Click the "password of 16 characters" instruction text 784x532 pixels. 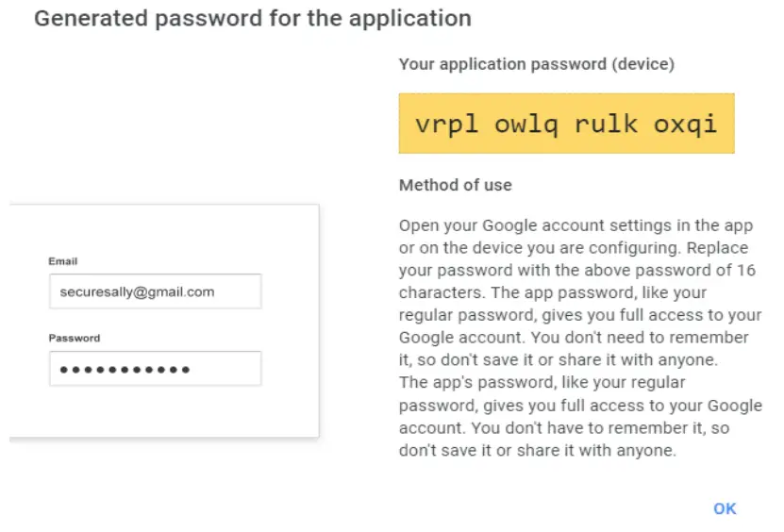[660, 271]
